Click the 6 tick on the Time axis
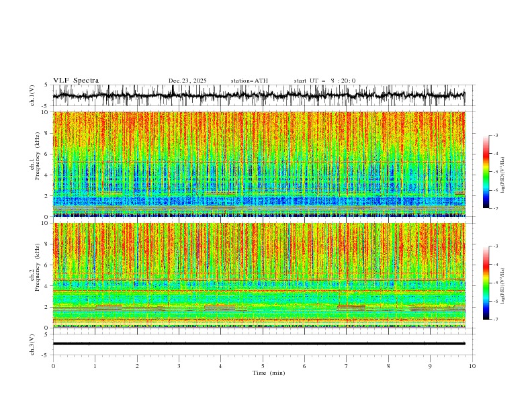532x411 pixels. click(304, 366)
